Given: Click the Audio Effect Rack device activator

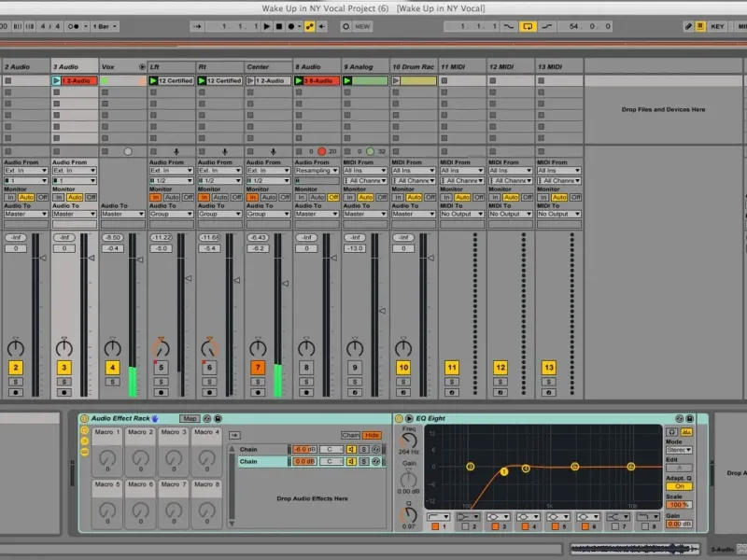Looking at the screenshot, I should pos(85,419).
